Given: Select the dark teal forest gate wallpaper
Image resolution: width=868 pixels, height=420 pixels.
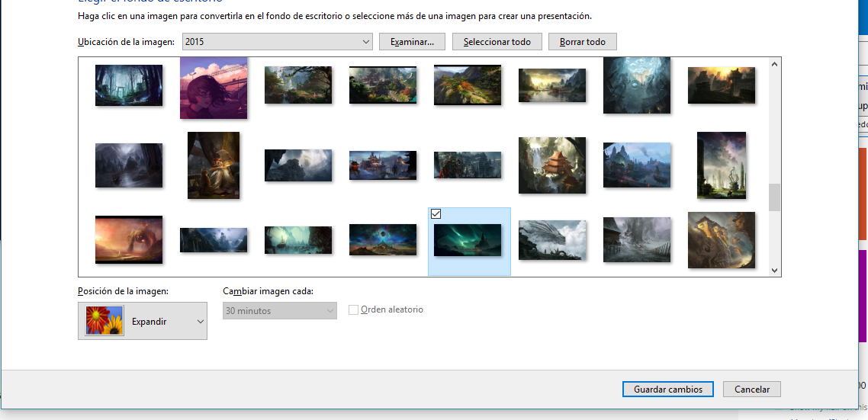Looking at the screenshot, I should [x=129, y=85].
